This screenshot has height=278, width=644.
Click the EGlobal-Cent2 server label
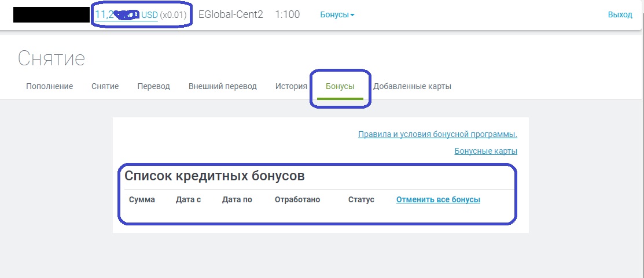(231, 15)
